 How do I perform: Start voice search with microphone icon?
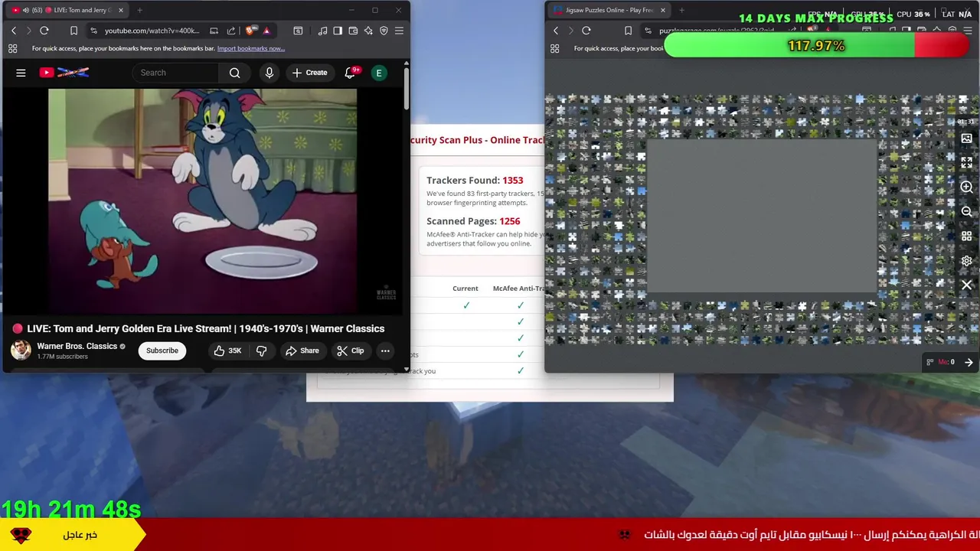269,73
